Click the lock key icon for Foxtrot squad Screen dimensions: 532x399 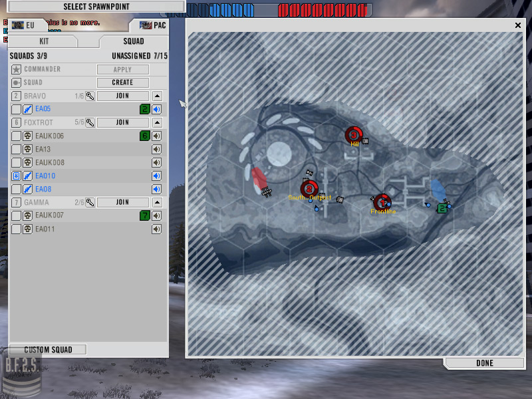[90, 122]
